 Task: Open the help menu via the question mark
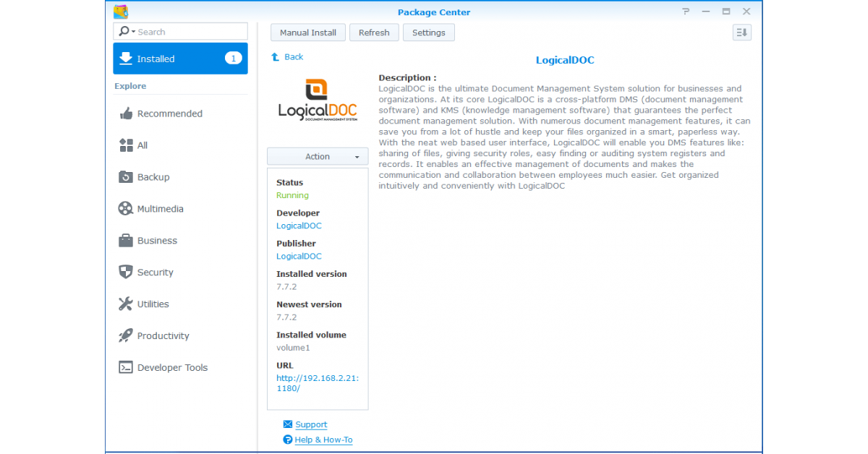pyautogui.click(x=686, y=12)
